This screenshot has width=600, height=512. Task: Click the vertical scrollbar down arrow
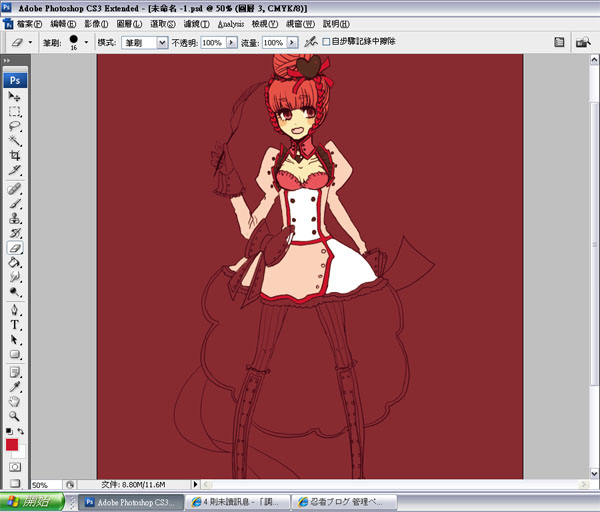pos(594,473)
